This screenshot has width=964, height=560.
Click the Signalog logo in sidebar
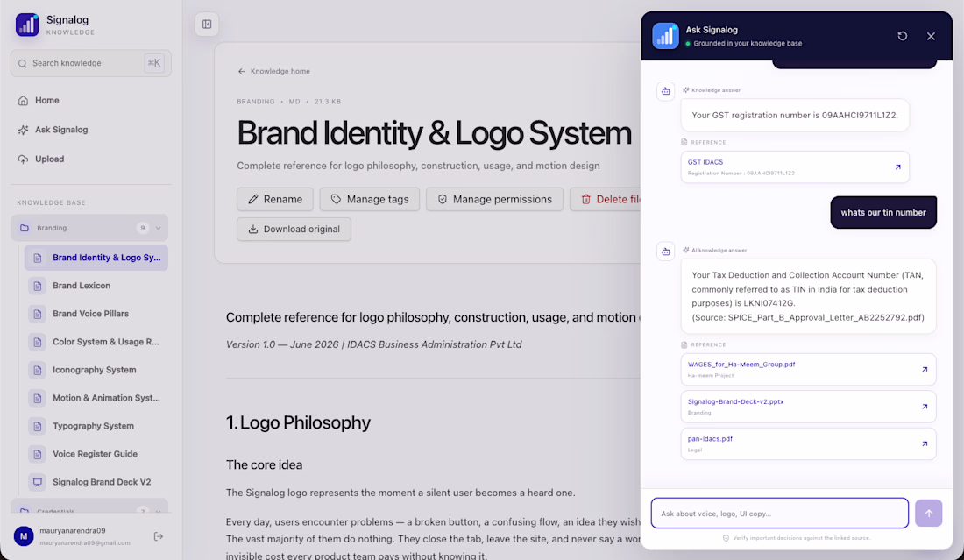(x=27, y=25)
